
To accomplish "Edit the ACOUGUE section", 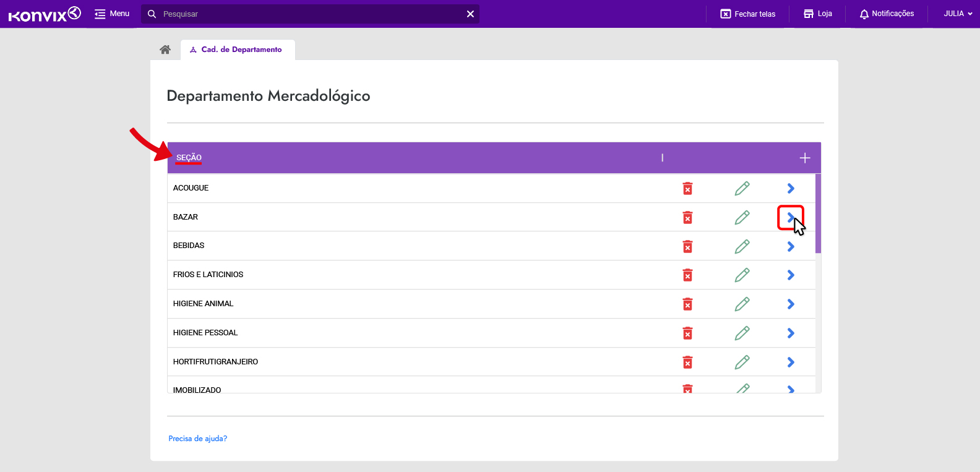I will (742, 188).
